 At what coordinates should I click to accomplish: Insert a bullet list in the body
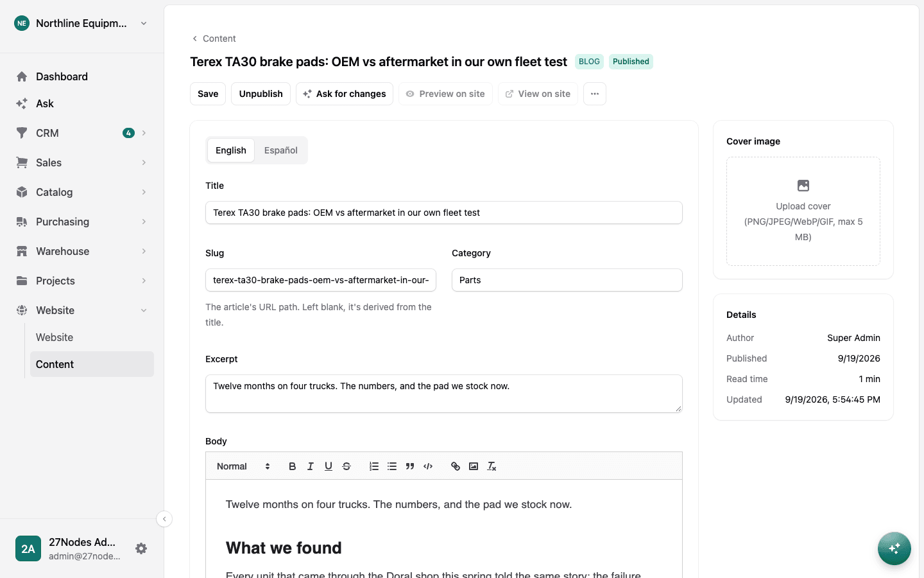[x=392, y=466]
